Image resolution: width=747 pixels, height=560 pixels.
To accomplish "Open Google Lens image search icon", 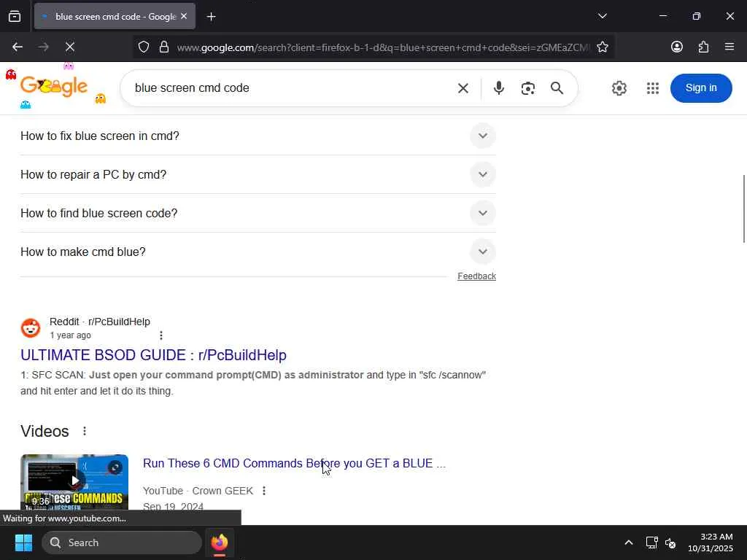I will coord(528,88).
